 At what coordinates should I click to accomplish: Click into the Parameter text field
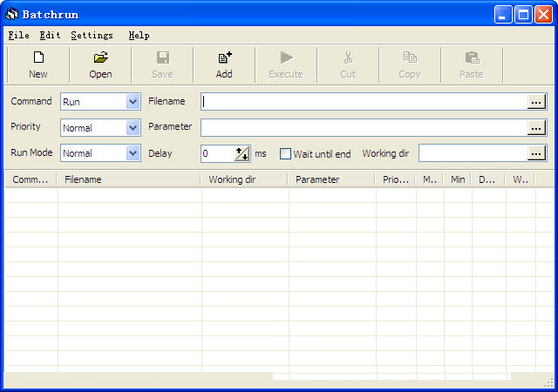[363, 128]
